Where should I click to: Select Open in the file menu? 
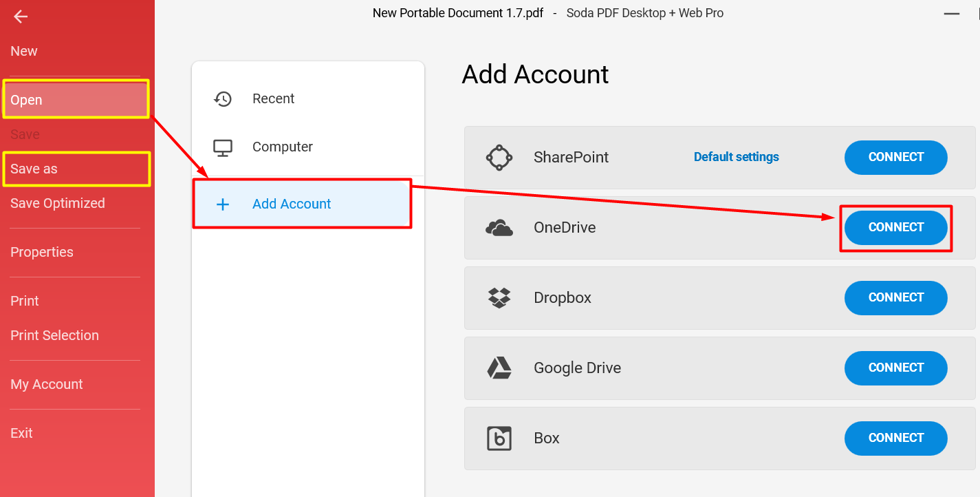[x=76, y=99]
